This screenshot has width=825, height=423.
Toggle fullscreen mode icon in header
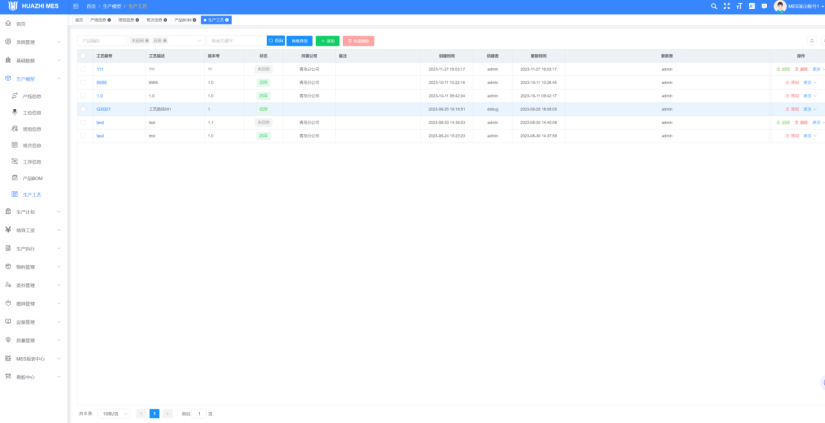(727, 6)
